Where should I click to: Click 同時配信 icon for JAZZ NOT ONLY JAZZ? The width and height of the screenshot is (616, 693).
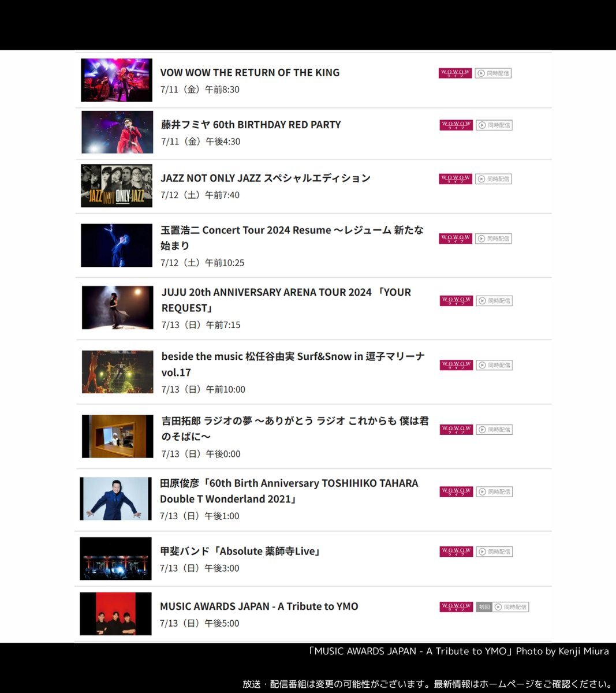(x=481, y=179)
